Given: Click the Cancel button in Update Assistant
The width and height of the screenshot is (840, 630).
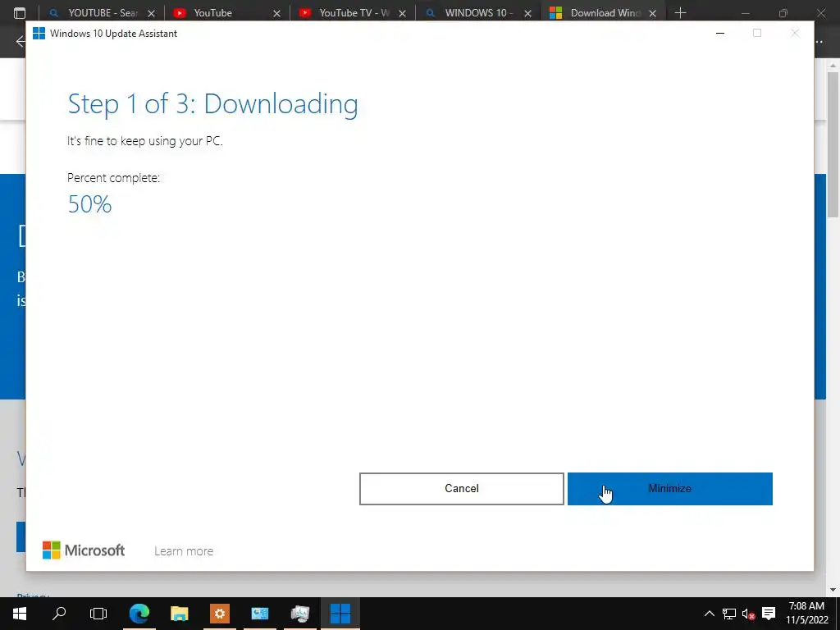Looking at the screenshot, I should pyautogui.click(x=461, y=489).
